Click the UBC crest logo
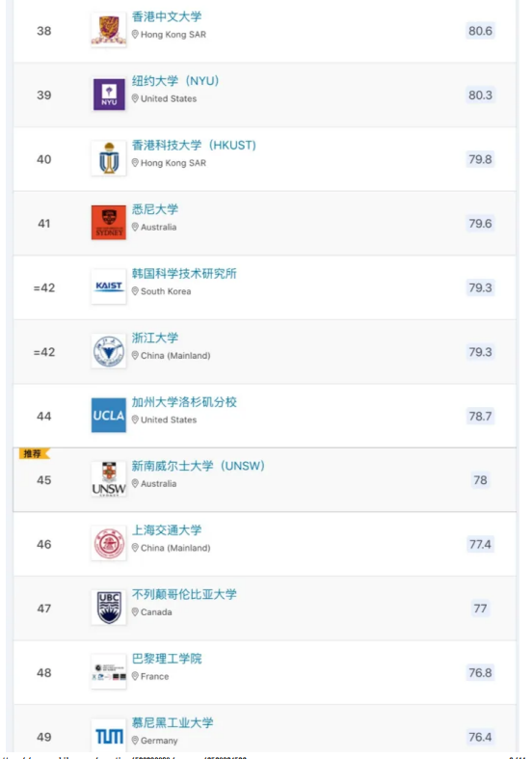 point(109,608)
